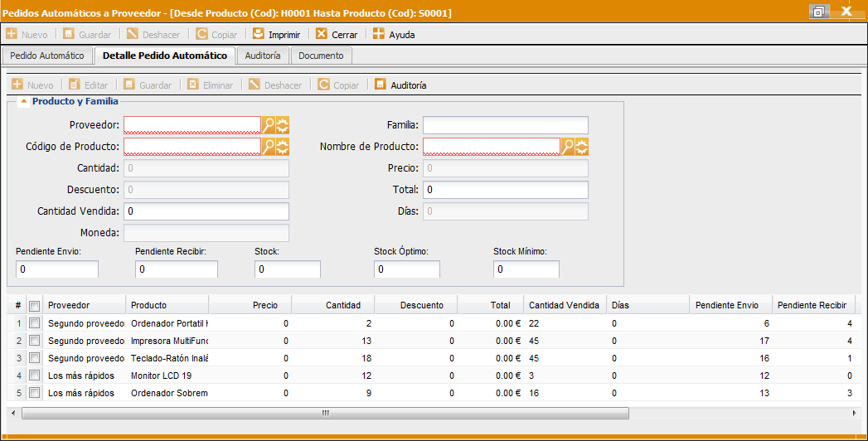Click the Nombre de Producto input field
Image resolution: width=868 pixels, height=441 pixels.
[x=492, y=147]
